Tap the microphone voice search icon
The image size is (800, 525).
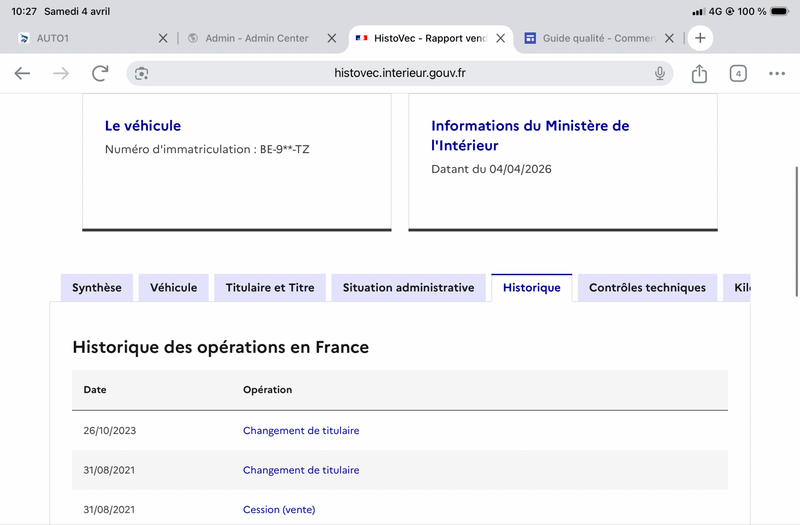tap(660, 73)
